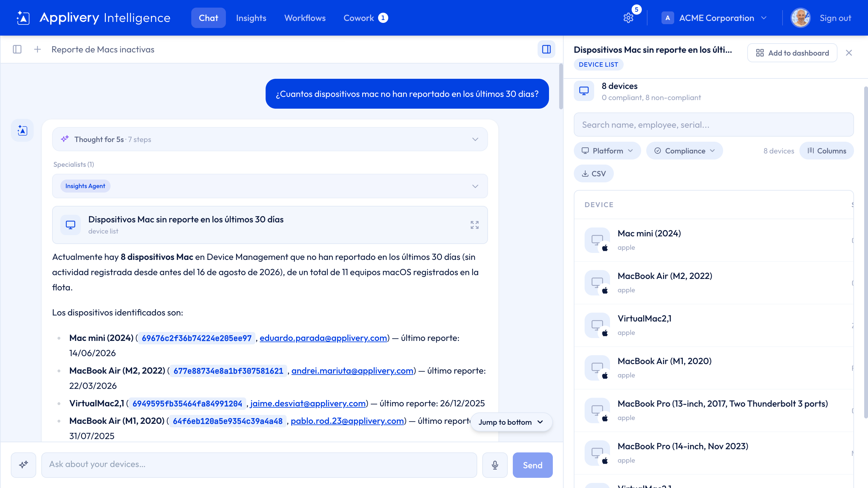The width and height of the screenshot is (868, 488).
Task: Focus the device search field
Action: 714,125
